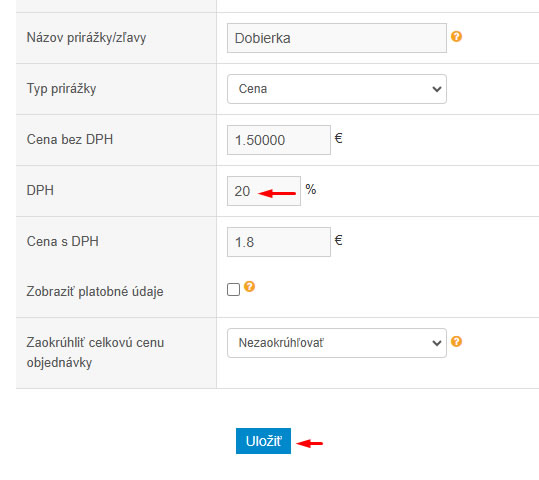Click the Cena s DPH field showing 1.8
The image size is (539, 480).
pyautogui.click(x=279, y=242)
